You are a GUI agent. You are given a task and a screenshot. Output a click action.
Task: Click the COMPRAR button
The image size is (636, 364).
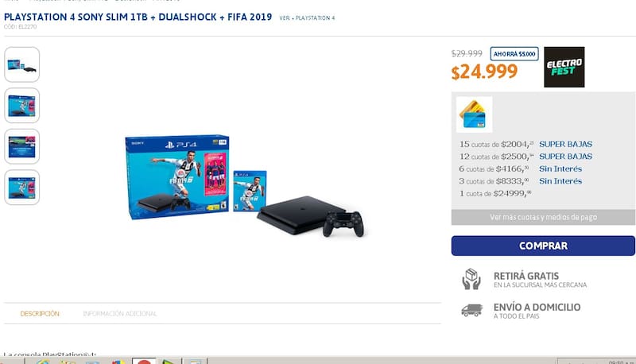coord(543,246)
